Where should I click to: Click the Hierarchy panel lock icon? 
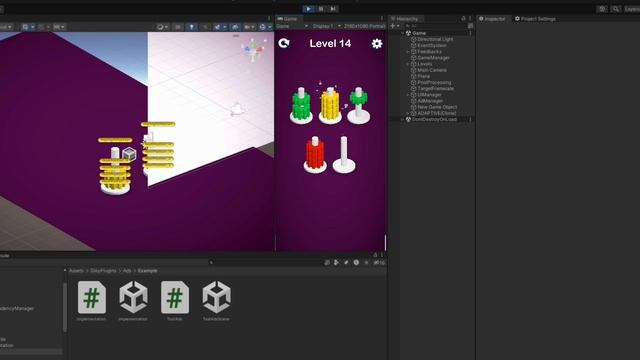click(x=463, y=19)
